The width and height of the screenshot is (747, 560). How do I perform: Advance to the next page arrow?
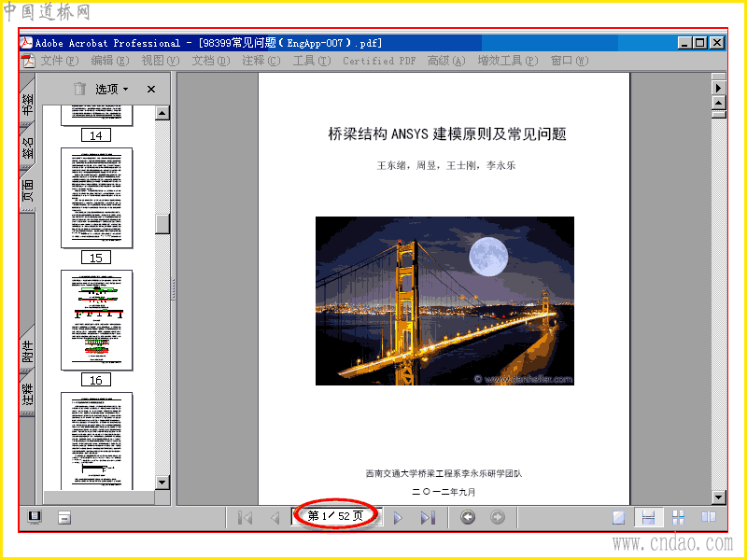(x=398, y=518)
